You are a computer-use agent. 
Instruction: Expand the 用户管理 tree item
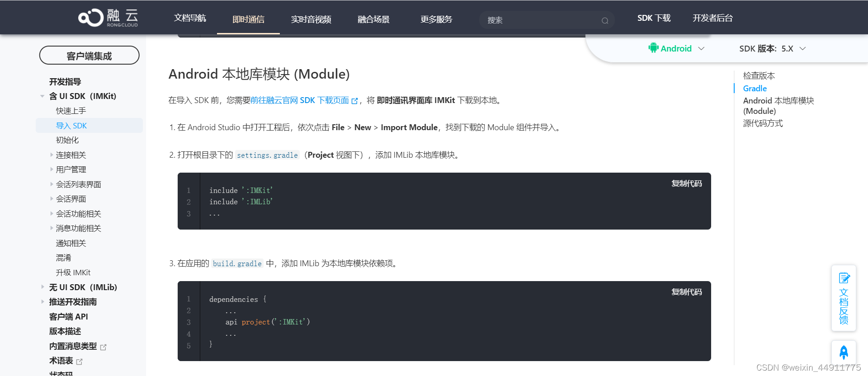52,169
